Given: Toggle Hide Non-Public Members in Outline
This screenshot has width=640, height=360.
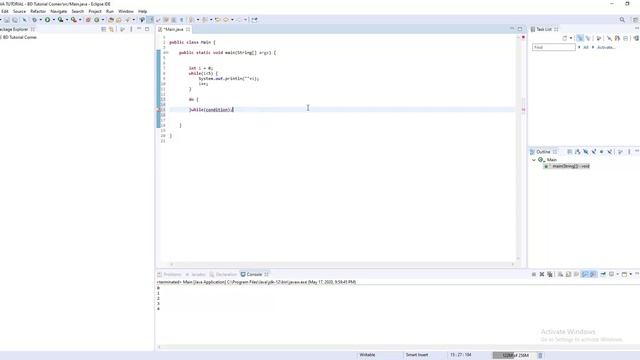Looking at the screenshot, I should pos(602,152).
